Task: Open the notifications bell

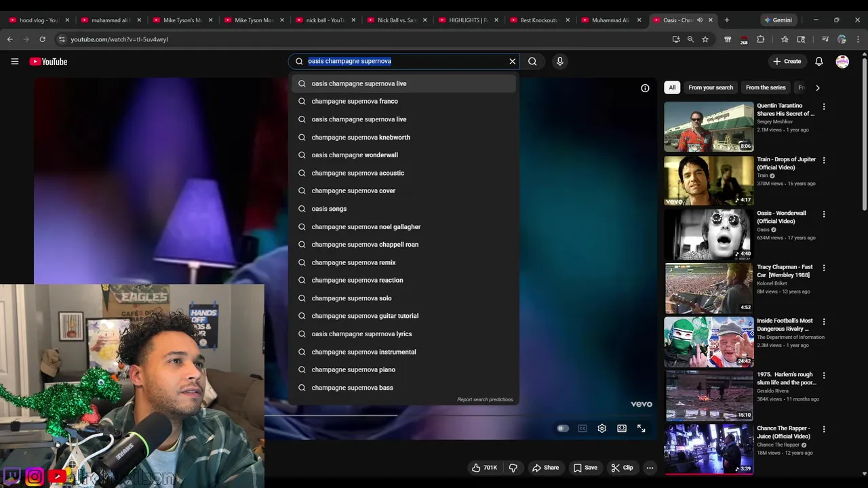Action: click(819, 62)
